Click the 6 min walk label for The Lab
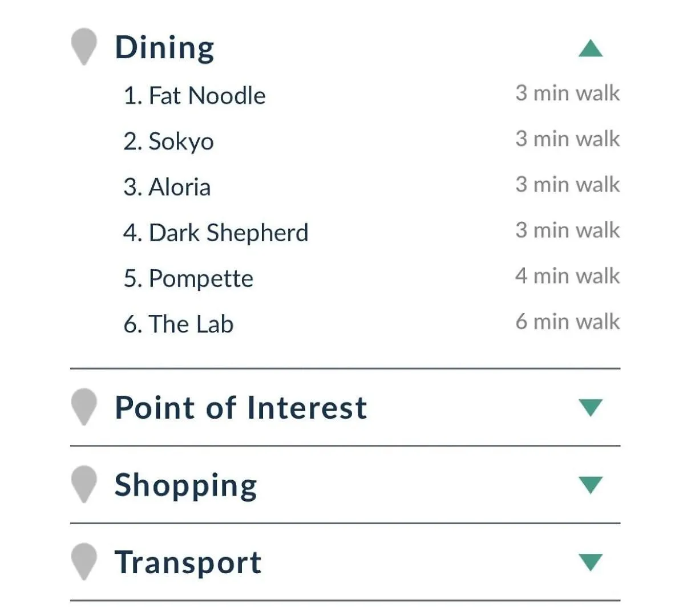The height and width of the screenshot is (616, 691). coord(567,321)
